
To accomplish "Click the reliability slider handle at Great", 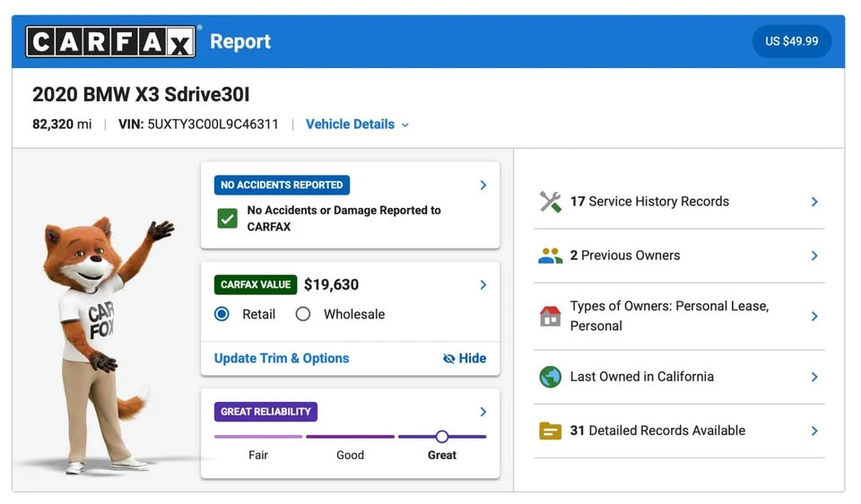I will pyautogui.click(x=442, y=437).
